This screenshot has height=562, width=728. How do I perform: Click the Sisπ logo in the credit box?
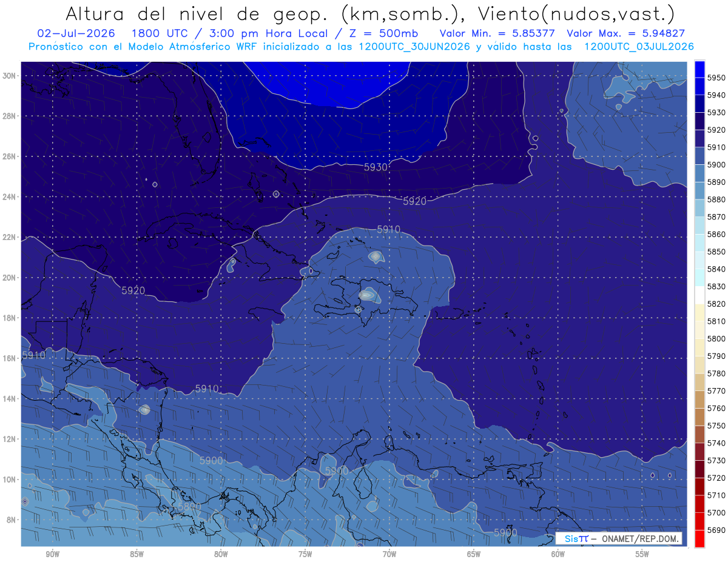[576, 538]
